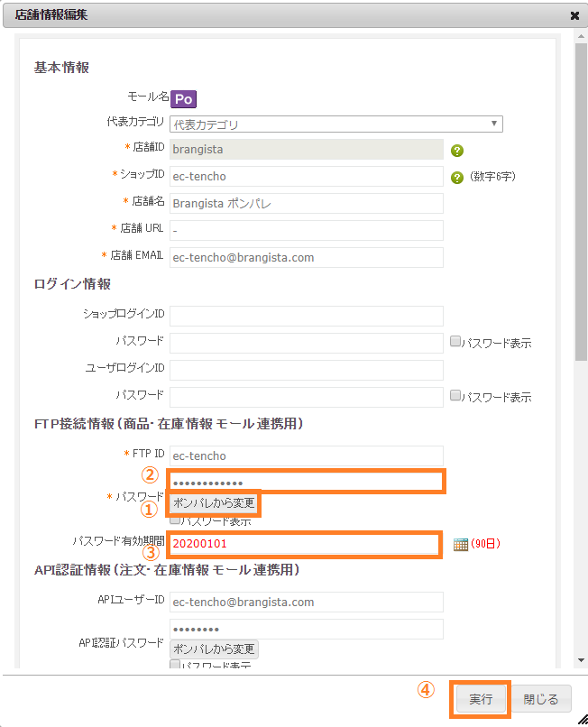
Task: Toggle パスワード表示 for user login password
Action: coord(455,395)
